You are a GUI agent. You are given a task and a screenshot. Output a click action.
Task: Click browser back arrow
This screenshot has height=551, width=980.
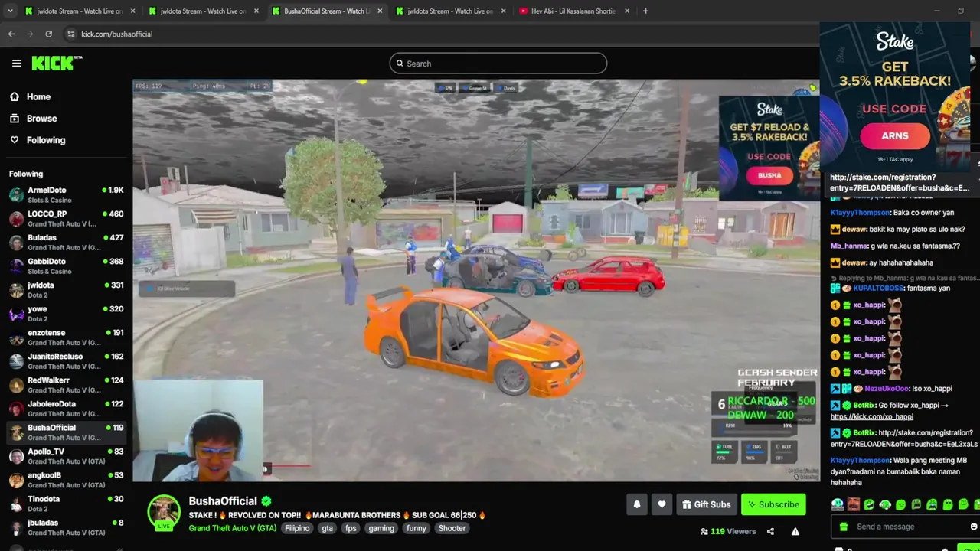[11, 34]
